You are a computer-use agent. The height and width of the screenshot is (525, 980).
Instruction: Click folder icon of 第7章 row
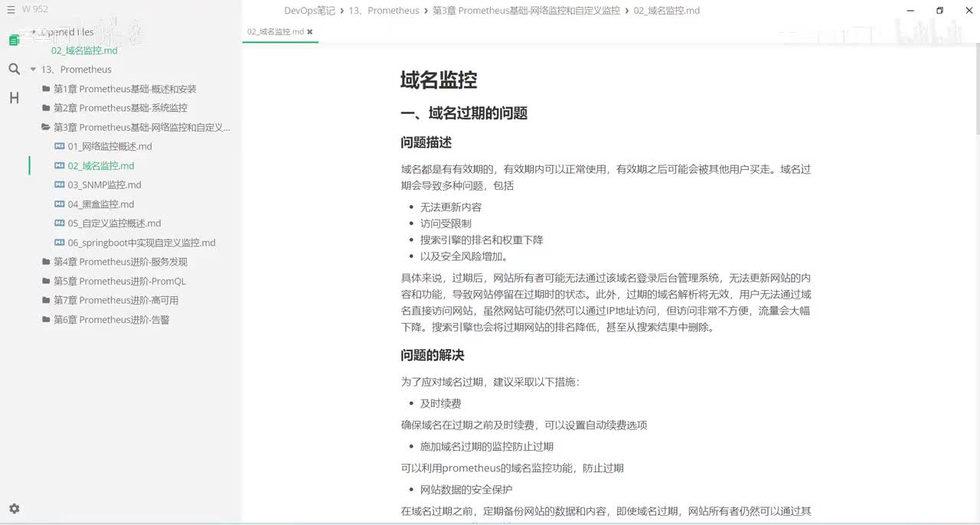[x=46, y=300]
